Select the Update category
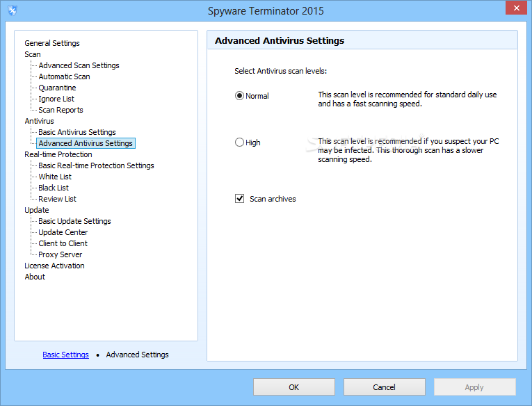 click(x=37, y=210)
